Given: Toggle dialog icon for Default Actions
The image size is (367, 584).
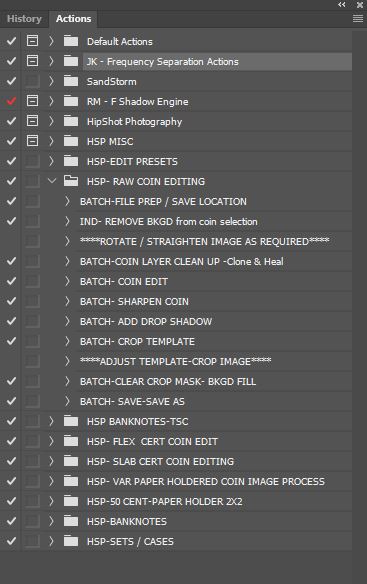Looking at the screenshot, I should [32, 41].
